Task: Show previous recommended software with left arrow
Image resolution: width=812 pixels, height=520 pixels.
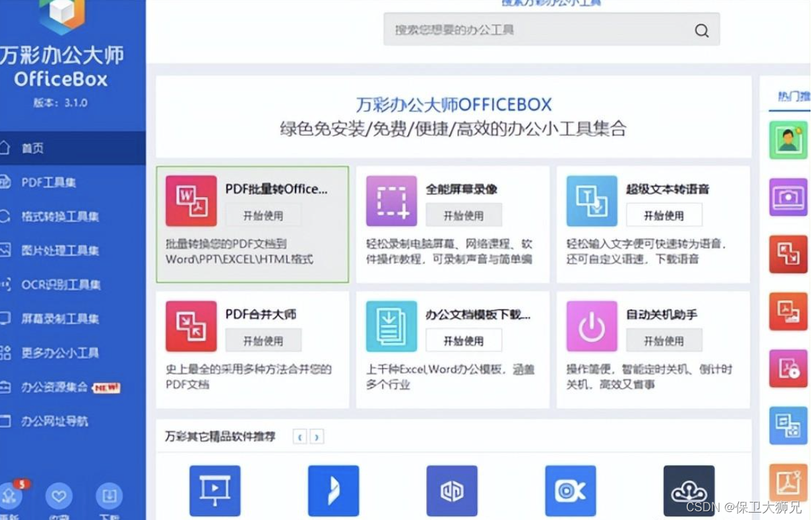Action: (x=300, y=437)
